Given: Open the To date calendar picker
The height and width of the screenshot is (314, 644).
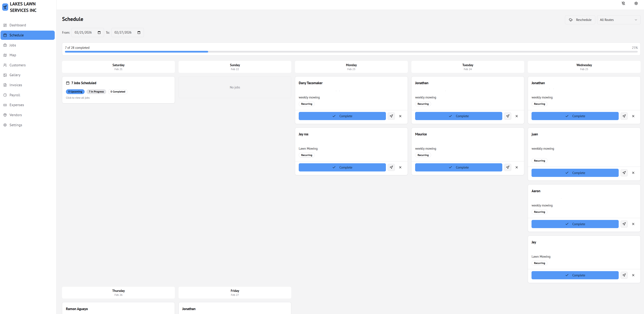Looking at the screenshot, I should 138,32.
